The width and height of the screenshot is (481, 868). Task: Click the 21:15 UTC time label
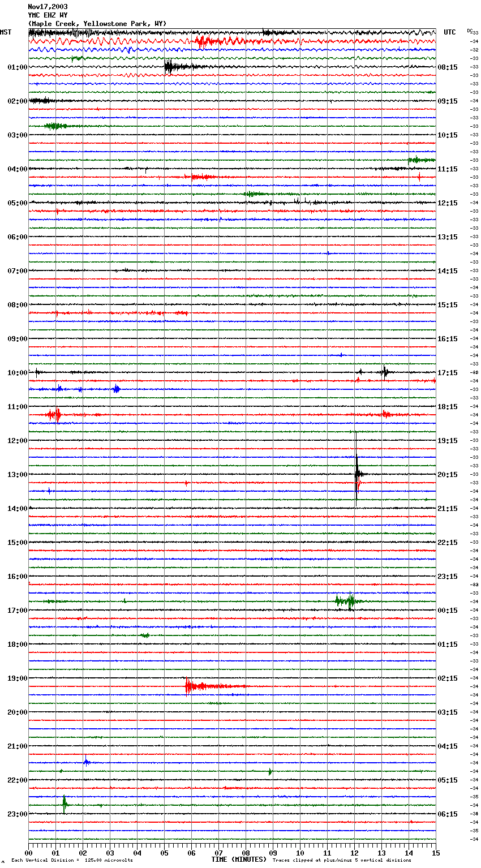point(448,509)
